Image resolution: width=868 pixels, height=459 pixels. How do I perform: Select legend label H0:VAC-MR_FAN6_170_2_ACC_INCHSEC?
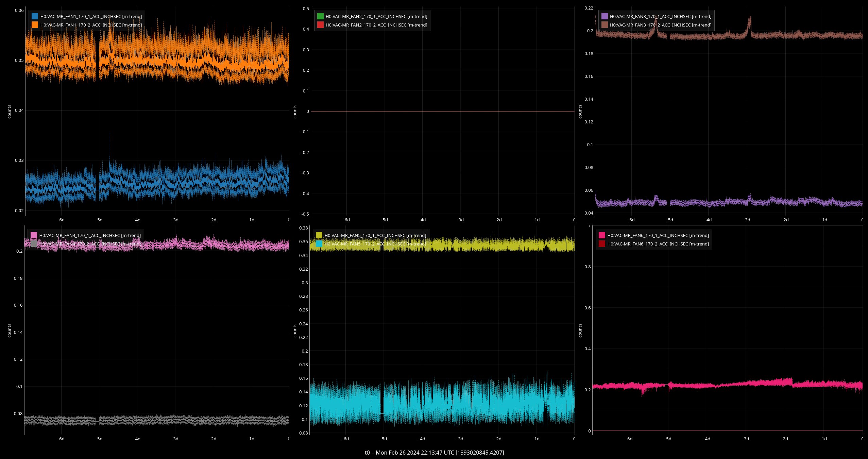[658, 244]
